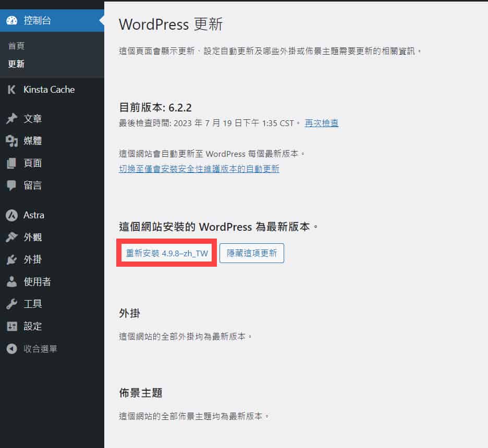Screen dimensions: 488x448
Task: Open the Astra theme menu
Action: (52, 215)
